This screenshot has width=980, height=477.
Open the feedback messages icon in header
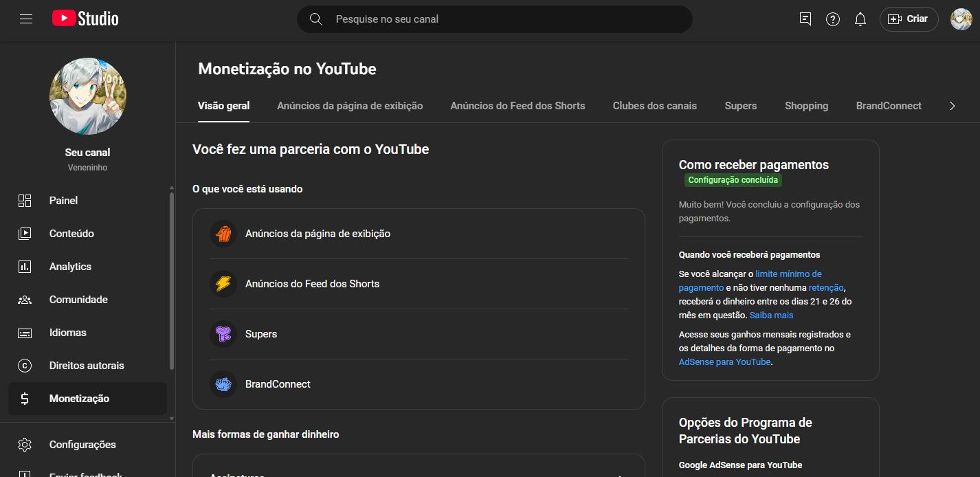[x=805, y=19]
